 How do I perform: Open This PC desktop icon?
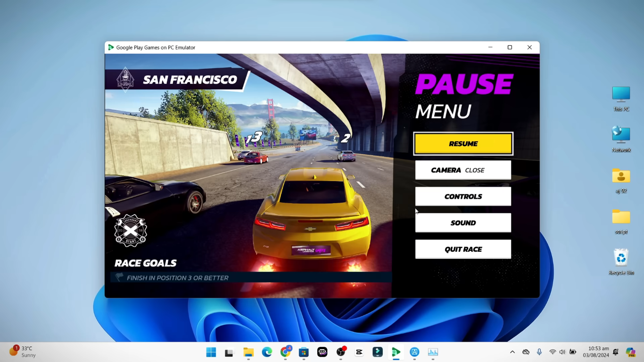click(621, 99)
